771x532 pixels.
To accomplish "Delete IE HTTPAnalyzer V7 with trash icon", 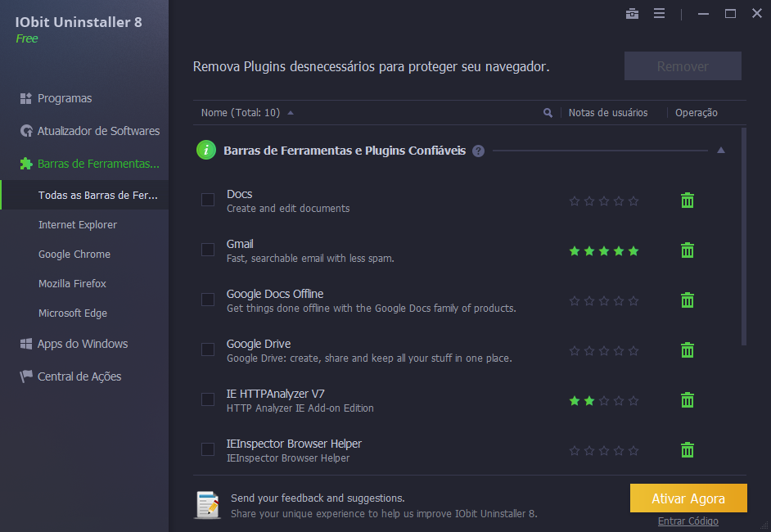I will (x=687, y=399).
